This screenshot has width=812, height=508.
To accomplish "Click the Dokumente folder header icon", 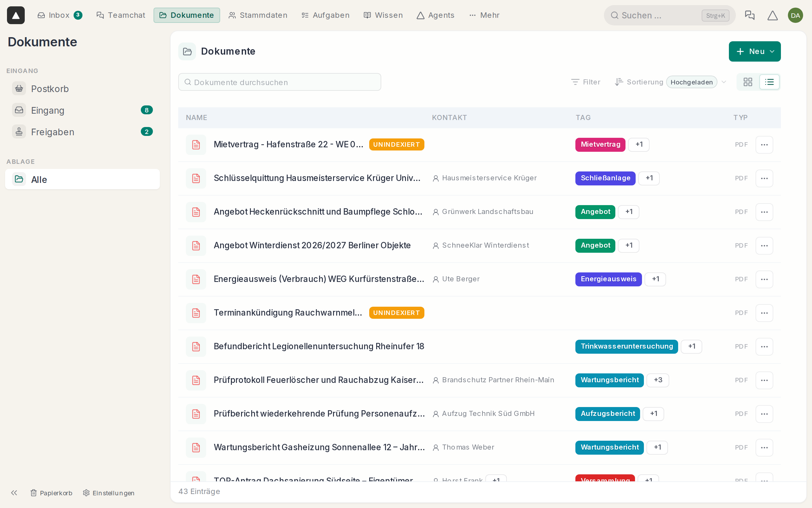I will (x=187, y=51).
